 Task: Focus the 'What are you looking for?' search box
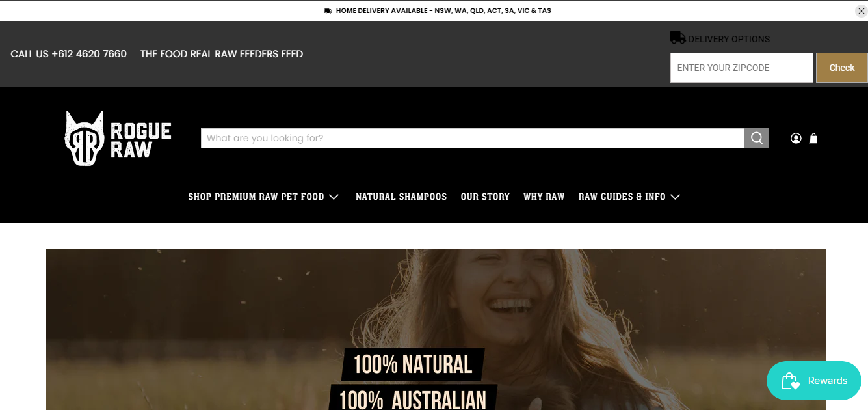(473, 138)
